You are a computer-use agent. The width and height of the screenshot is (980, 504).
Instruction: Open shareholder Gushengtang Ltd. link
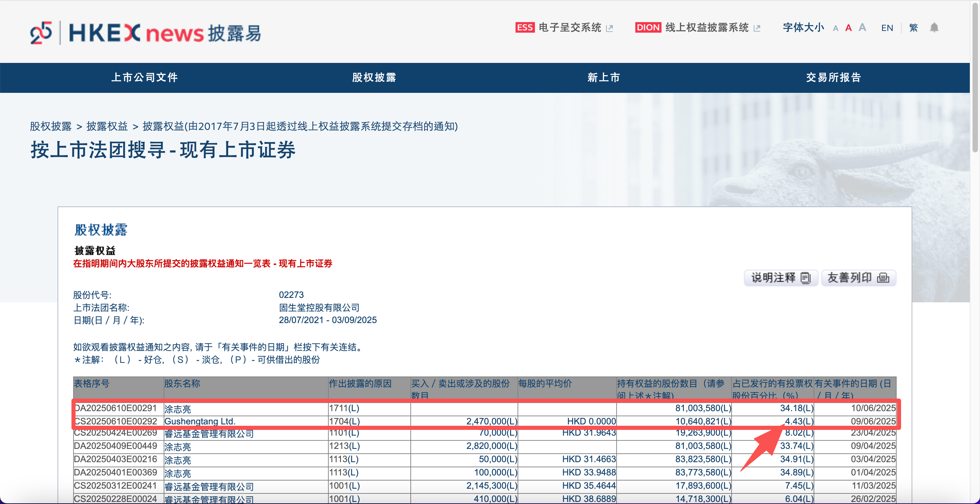pos(200,421)
